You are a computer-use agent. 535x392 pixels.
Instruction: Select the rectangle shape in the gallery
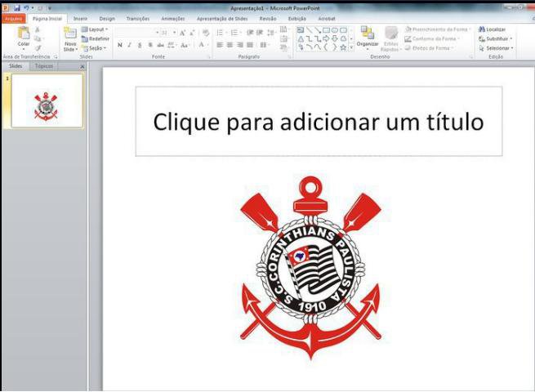tap(327, 30)
